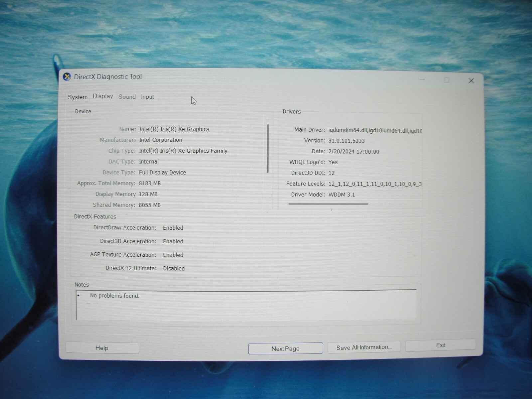Click the horizontal scrollbar under Driver Model
The height and width of the screenshot is (399, 532).
tap(329, 204)
